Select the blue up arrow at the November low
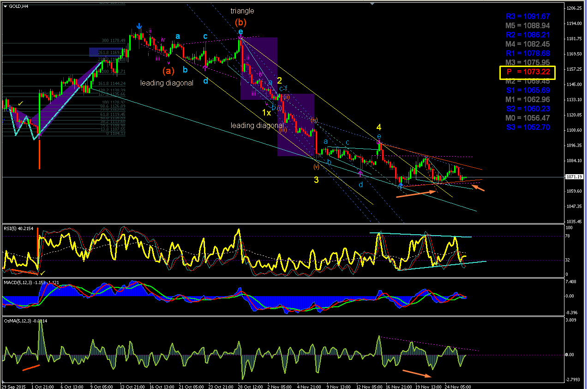This screenshot has width=588, height=389. 401,186
